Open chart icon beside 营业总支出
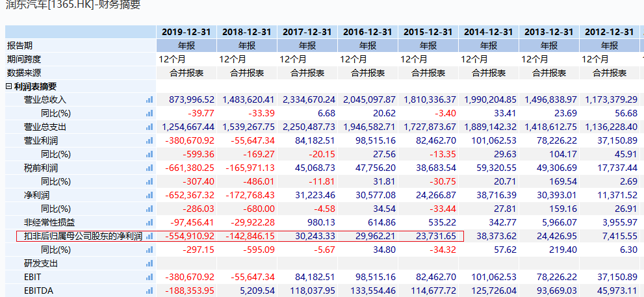644x297 pixels. (149, 127)
